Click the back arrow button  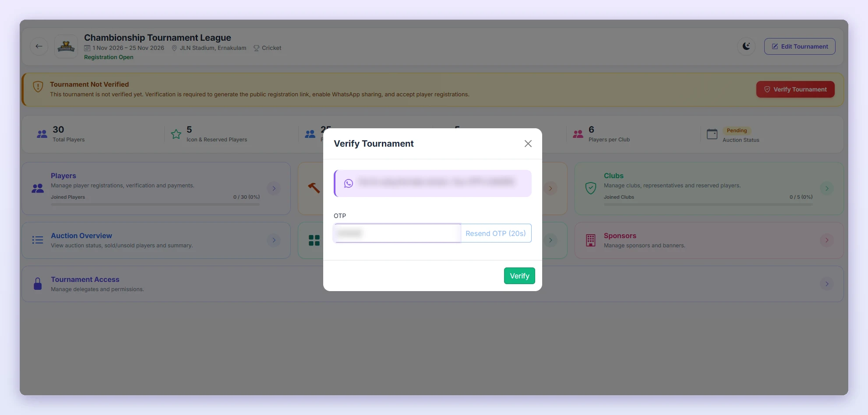(x=39, y=46)
